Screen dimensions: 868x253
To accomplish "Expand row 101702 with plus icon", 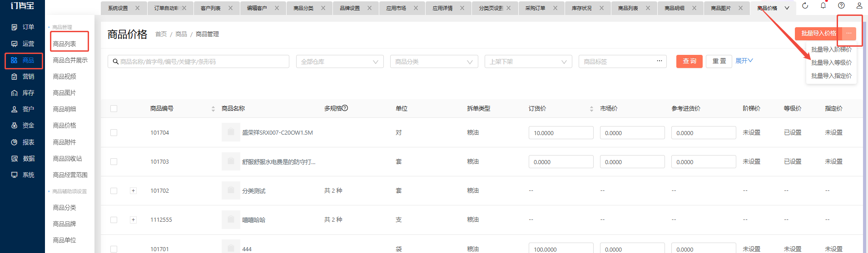I will pos(133,191).
